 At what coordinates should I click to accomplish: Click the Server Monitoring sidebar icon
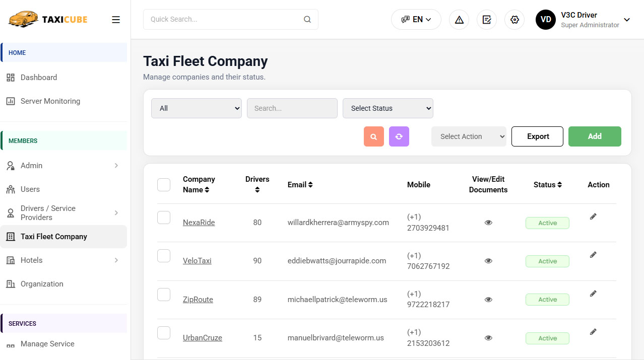pyautogui.click(x=11, y=101)
